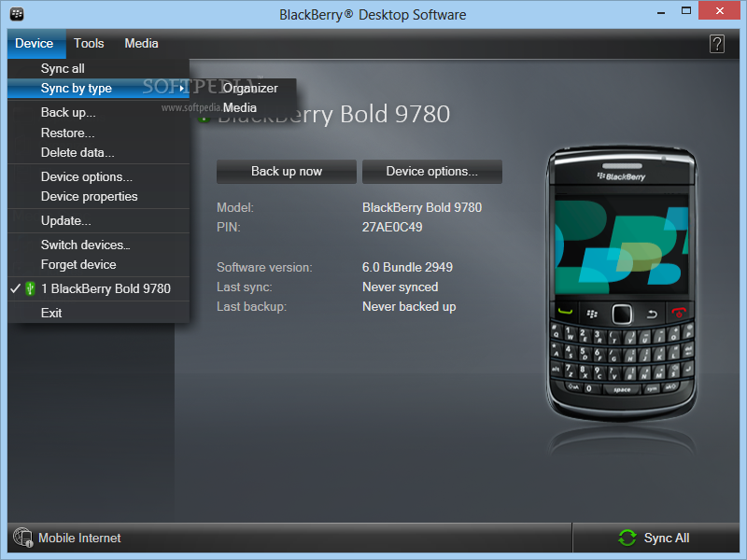The image size is (747, 560).
Task: Choose Restore... menu entry
Action: coord(98,133)
